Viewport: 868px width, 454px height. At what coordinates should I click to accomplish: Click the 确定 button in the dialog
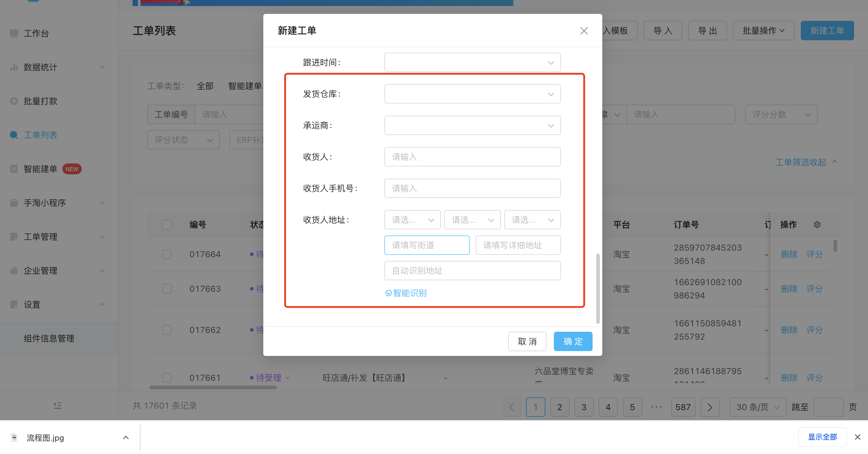click(573, 341)
